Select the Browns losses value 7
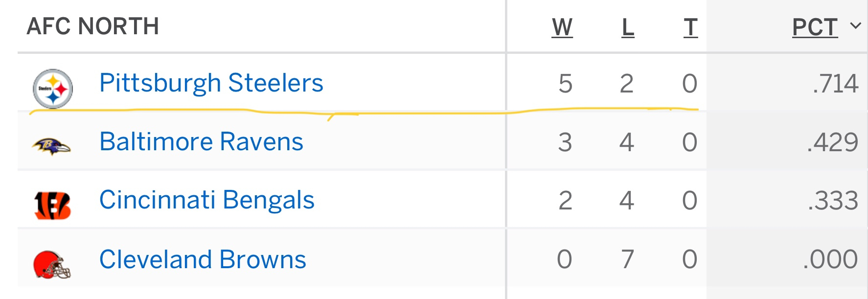This screenshot has height=299, width=868. coord(627,259)
